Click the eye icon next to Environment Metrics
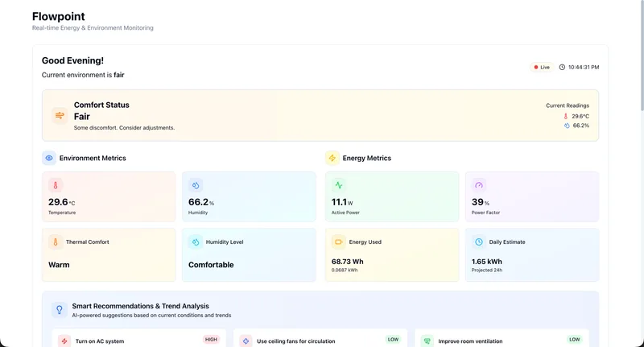Screen dimensions: 644x347 (49, 158)
